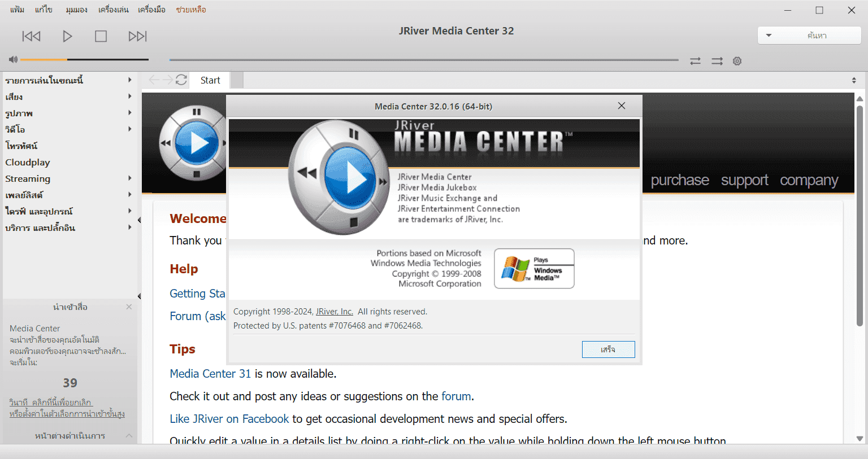The width and height of the screenshot is (868, 459).
Task: Open the ช่วยเหลือ menu
Action: click(191, 10)
